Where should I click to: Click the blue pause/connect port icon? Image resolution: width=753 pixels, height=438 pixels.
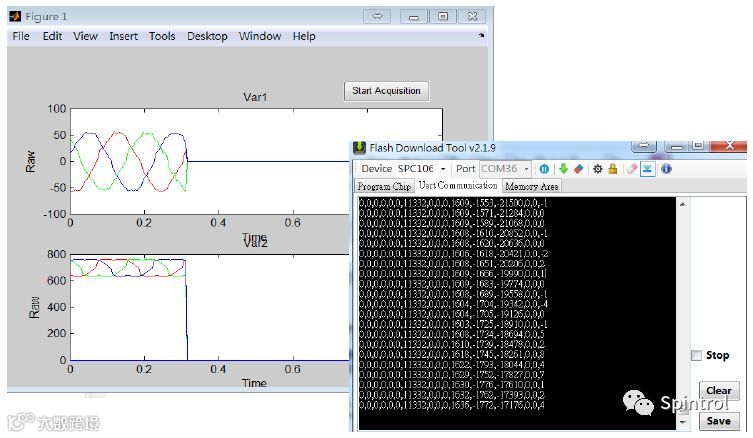[544, 169]
